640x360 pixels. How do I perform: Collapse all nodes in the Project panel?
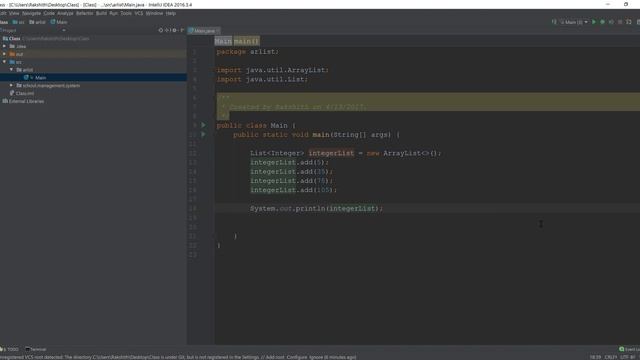[167, 30]
